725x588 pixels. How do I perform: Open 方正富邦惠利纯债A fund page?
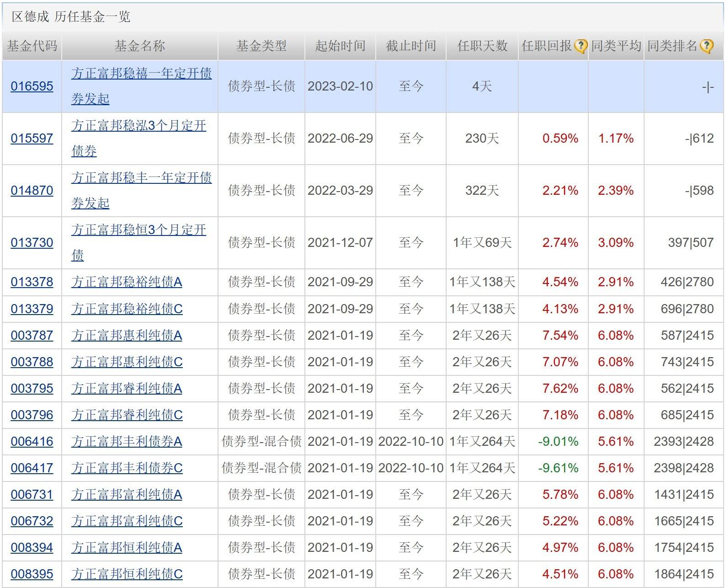[x=127, y=336]
